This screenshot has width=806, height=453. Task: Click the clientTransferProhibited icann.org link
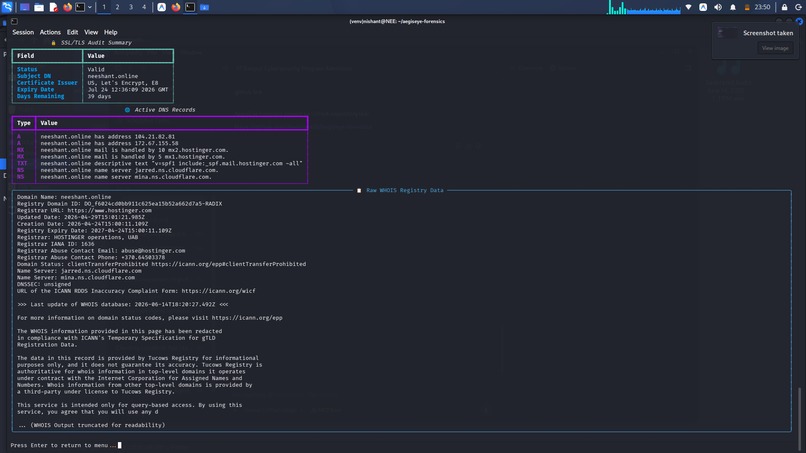(229, 264)
